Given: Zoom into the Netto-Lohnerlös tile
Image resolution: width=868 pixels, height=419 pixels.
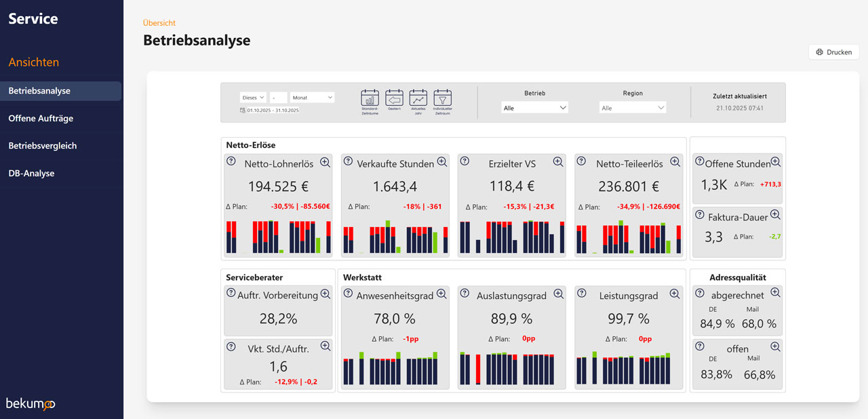Looking at the screenshot, I should [x=325, y=162].
